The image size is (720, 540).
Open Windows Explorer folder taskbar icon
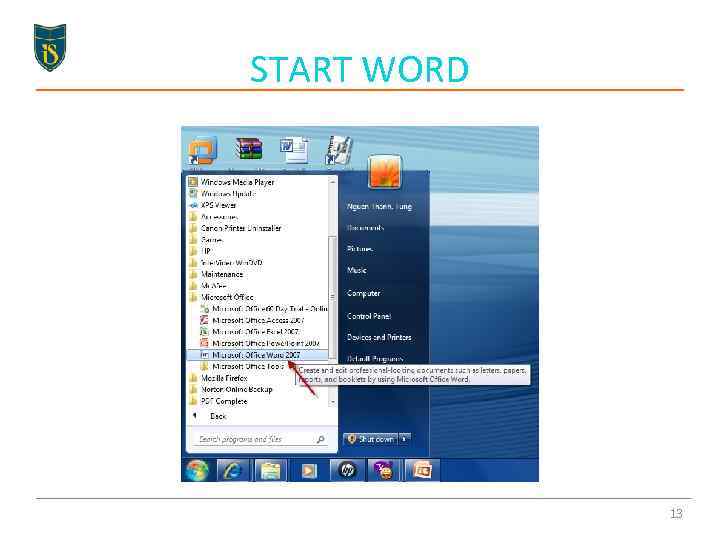click(270, 471)
